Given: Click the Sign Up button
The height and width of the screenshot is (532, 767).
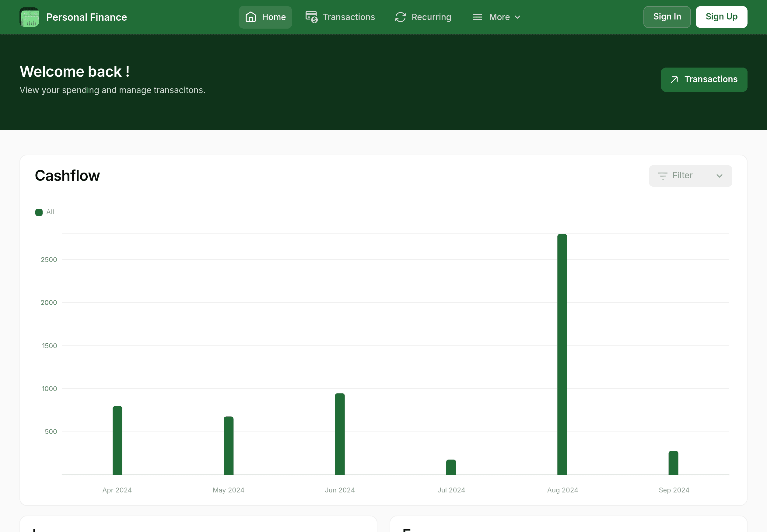Looking at the screenshot, I should (x=721, y=17).
